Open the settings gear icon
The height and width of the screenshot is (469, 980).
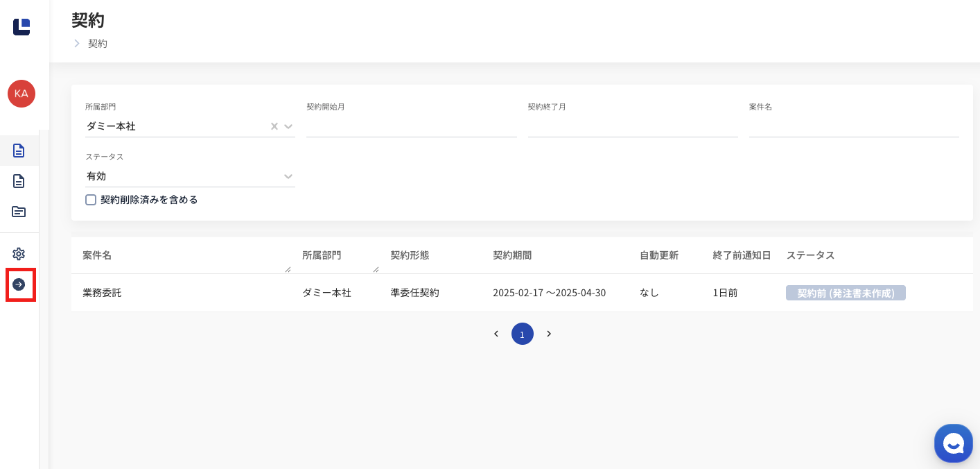(x=19, y=254)
